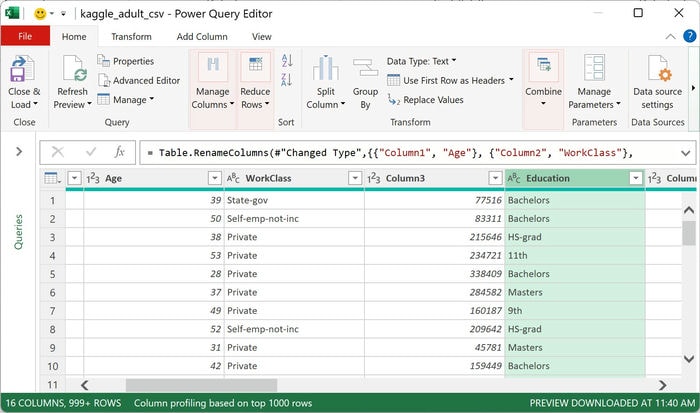
Task: Collapse the ribbon
Action: (671, 37)
